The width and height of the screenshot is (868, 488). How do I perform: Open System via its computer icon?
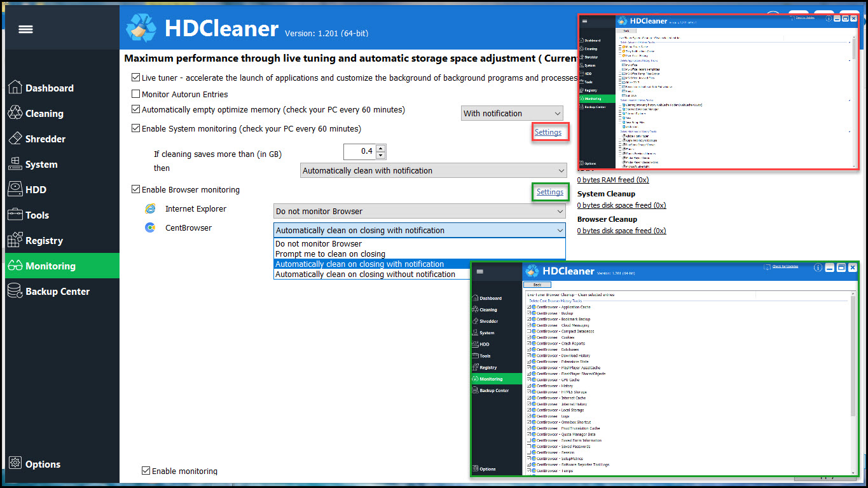pyautogui.click(x=15, y=164)
